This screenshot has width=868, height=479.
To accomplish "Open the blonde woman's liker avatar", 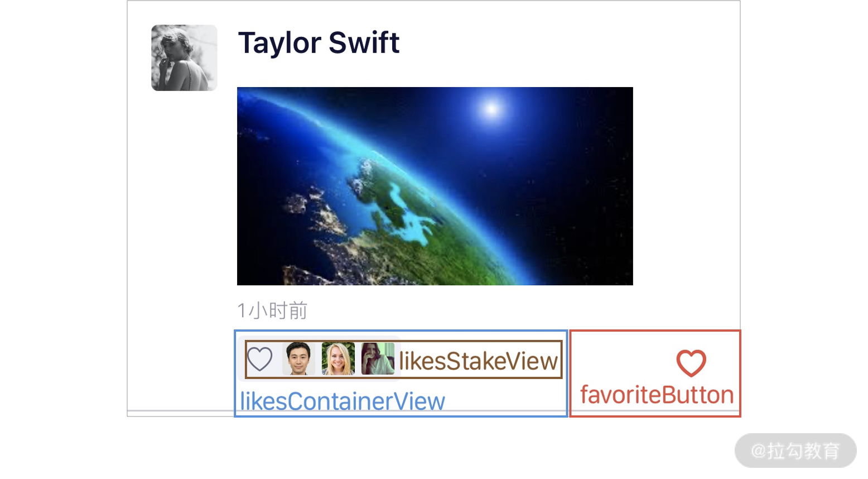I will (x=338, y=359).
